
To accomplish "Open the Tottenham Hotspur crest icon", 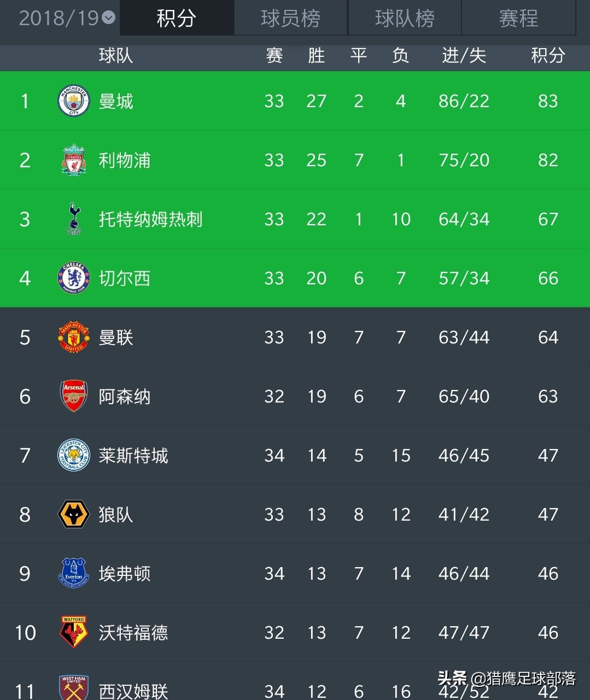I will point(73,219).
